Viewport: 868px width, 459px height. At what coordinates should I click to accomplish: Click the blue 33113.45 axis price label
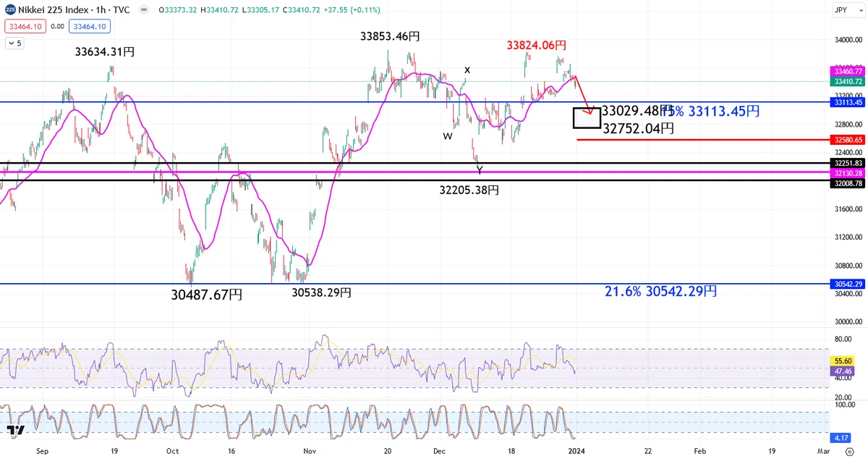click(848, 103)
